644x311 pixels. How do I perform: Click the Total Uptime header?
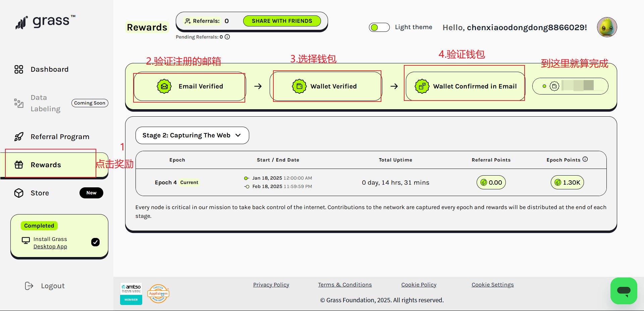coord(395,160)
